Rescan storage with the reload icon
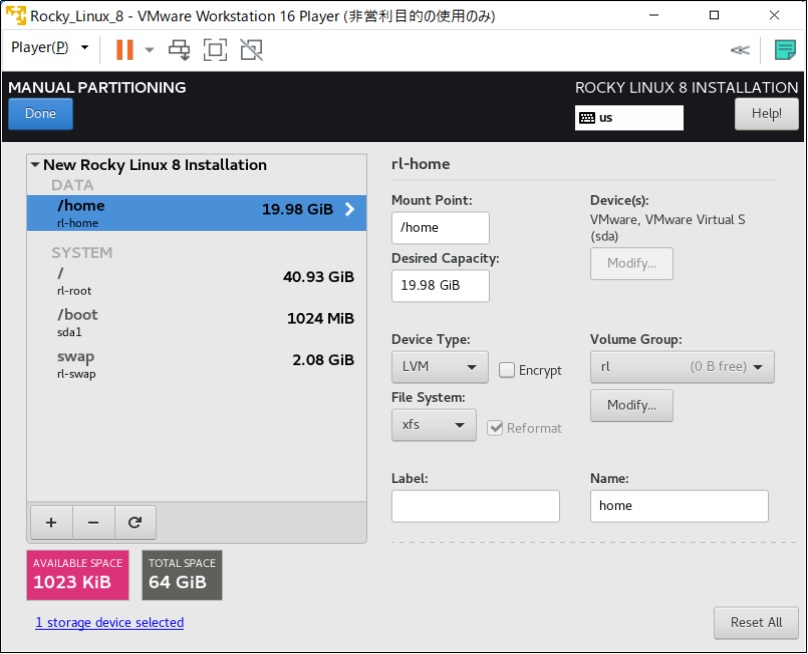Image resolution: width=808 pixels, height=654 pixels. pyautogui.click(x=135, y=522)
